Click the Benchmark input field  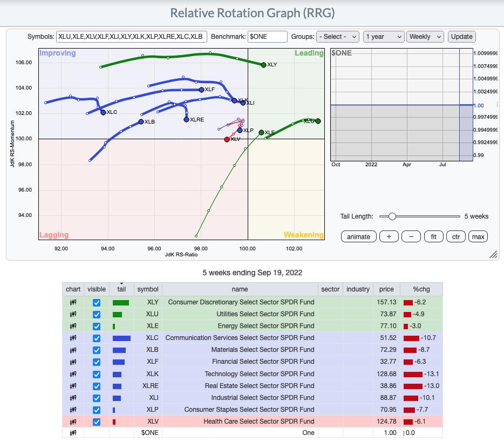pos(268,37)
